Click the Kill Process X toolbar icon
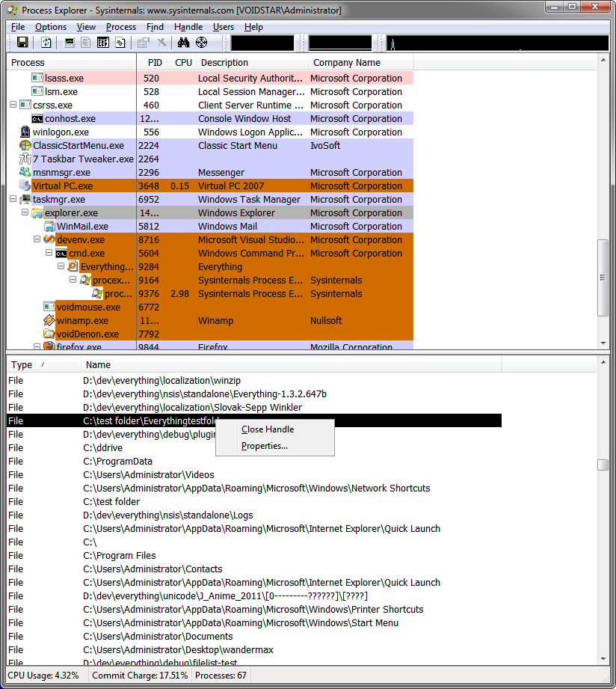 [x=162, y=43]
